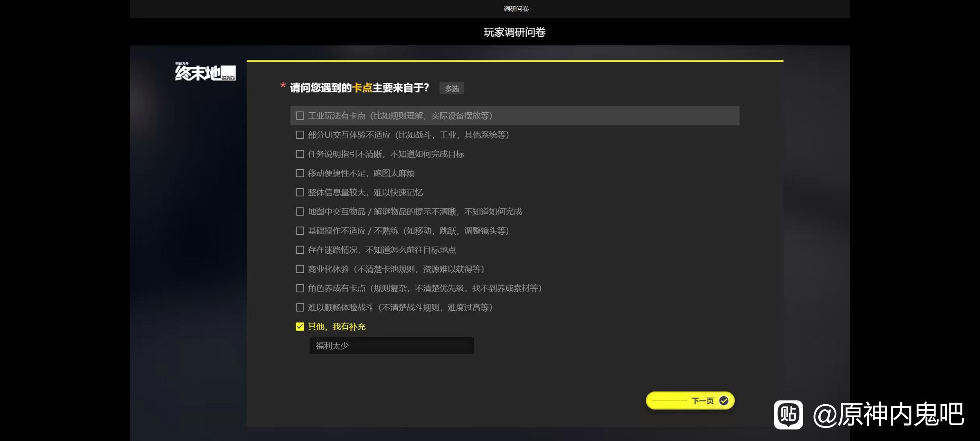
Task: Check 基础操作不适应 option
Action: click(300, 231)
